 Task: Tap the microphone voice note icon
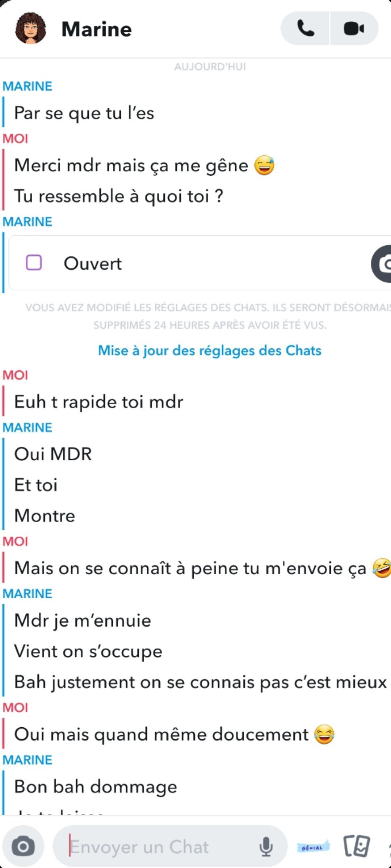pyautogui.click(x=266, y=846)
